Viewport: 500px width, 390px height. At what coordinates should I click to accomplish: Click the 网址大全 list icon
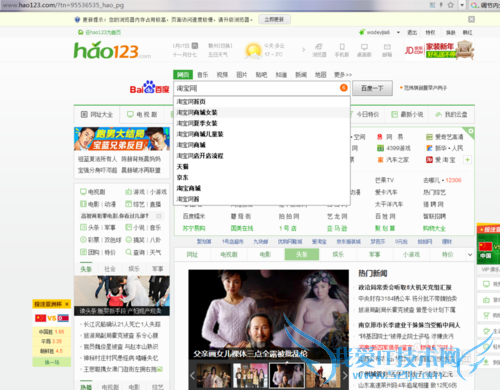[x=84, y=114]
